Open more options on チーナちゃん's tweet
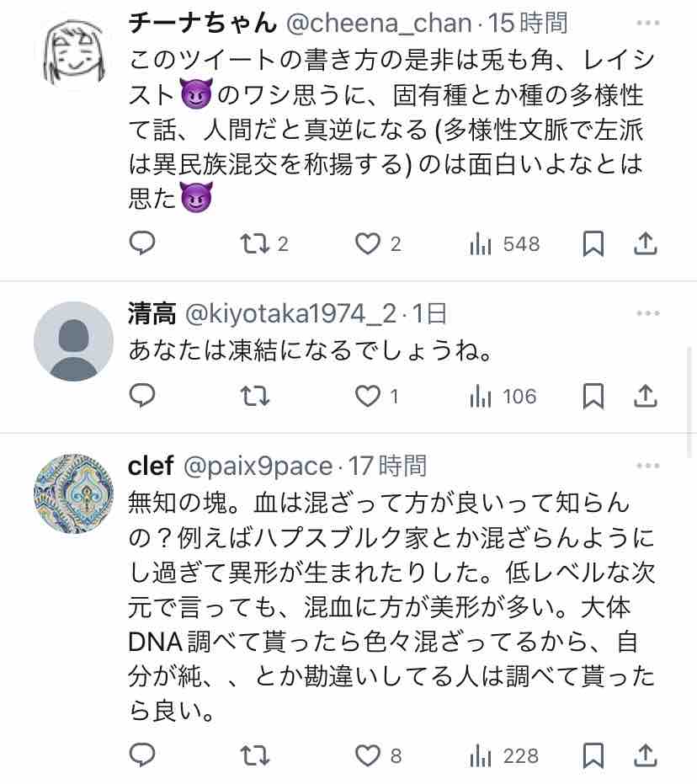This screenshot has height=784, width=697. coord(647,22)
